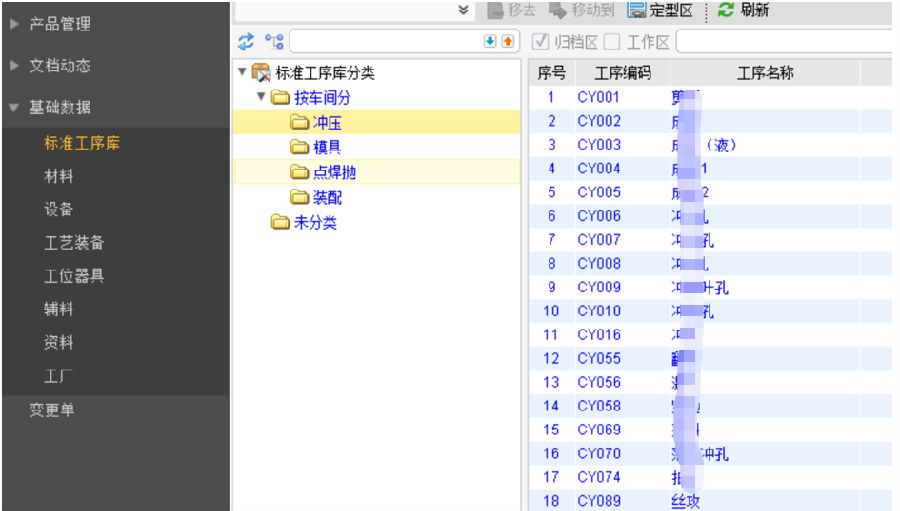The image size is (900, 511).
Task: Click the 标准工序库分类 root icon
Action: (x=261, y=73)
